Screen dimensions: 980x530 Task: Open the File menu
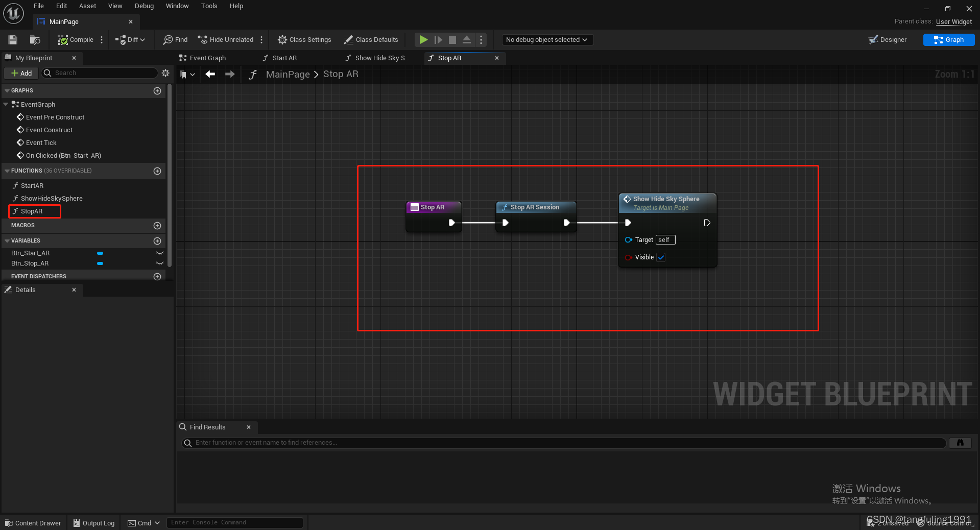click(39, 6)
